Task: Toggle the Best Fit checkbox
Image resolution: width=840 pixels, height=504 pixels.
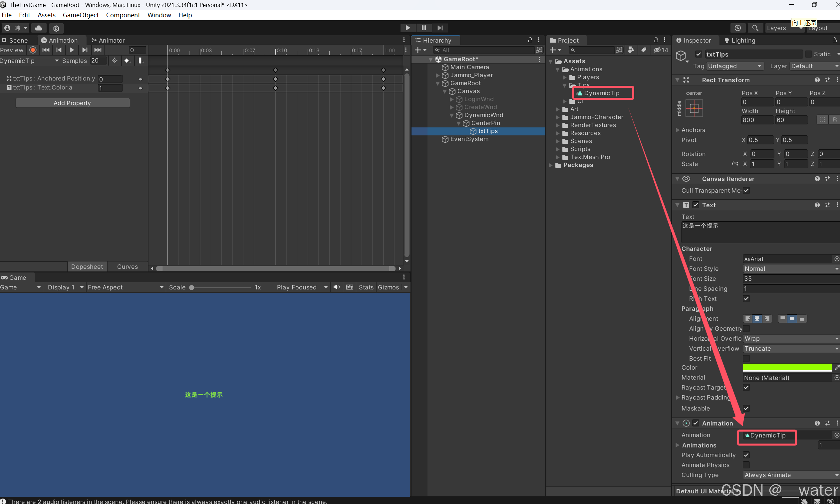Action: pyautogui.click(x=746, y=358)
